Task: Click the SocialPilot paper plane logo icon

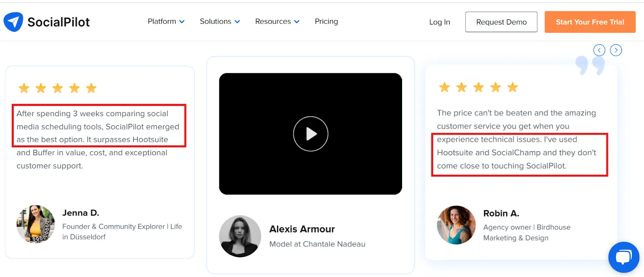Action: point(13,22)
